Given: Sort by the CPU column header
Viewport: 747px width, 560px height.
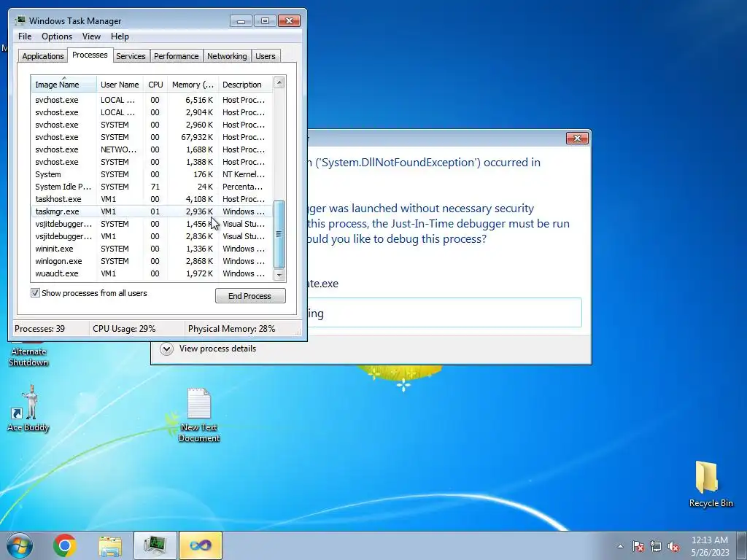Looking at the screenshot, I should coord(155,85).
